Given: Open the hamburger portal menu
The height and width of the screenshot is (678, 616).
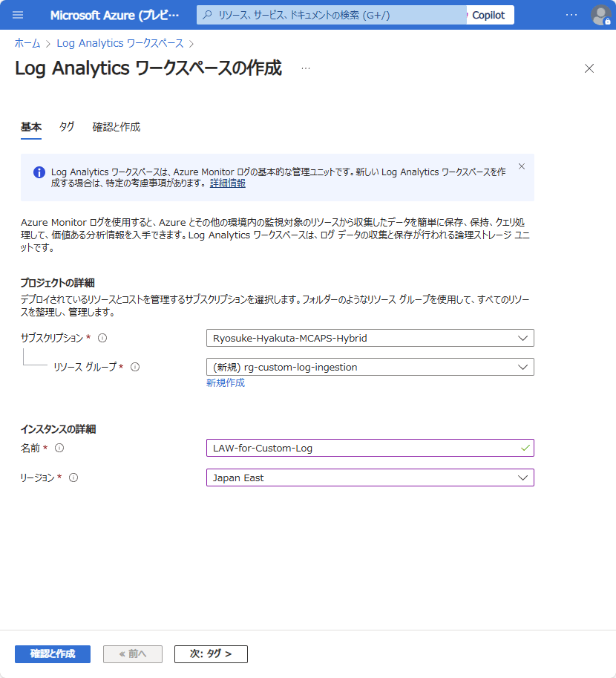Looking at the screenshot, I should [18, 15].
